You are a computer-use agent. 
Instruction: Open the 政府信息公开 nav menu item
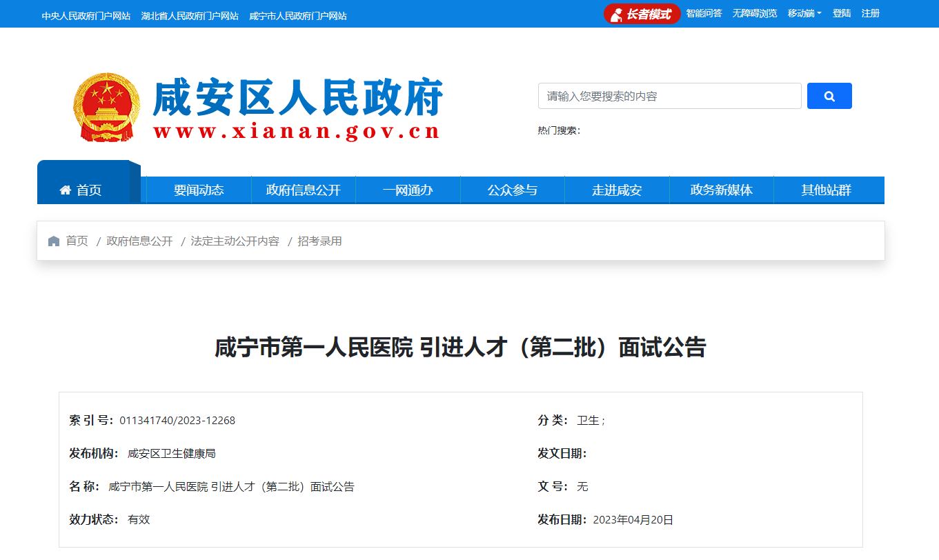[304, 190]
